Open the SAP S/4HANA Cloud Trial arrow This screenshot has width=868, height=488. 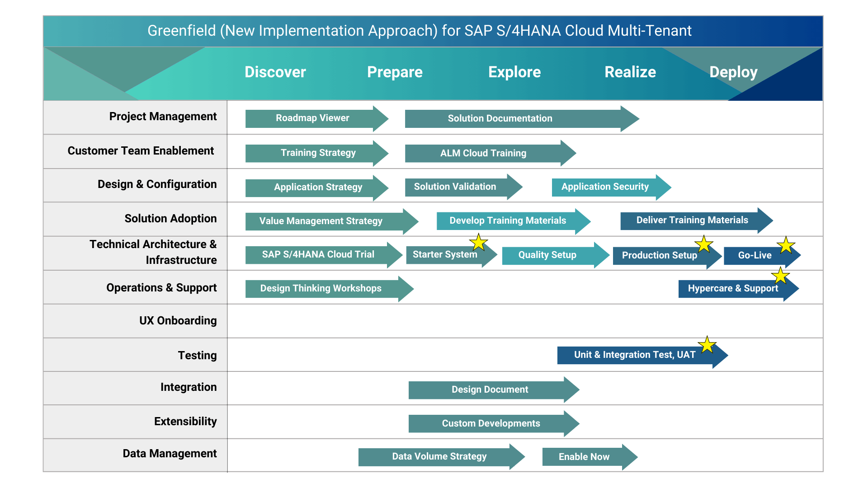point(324,255)
